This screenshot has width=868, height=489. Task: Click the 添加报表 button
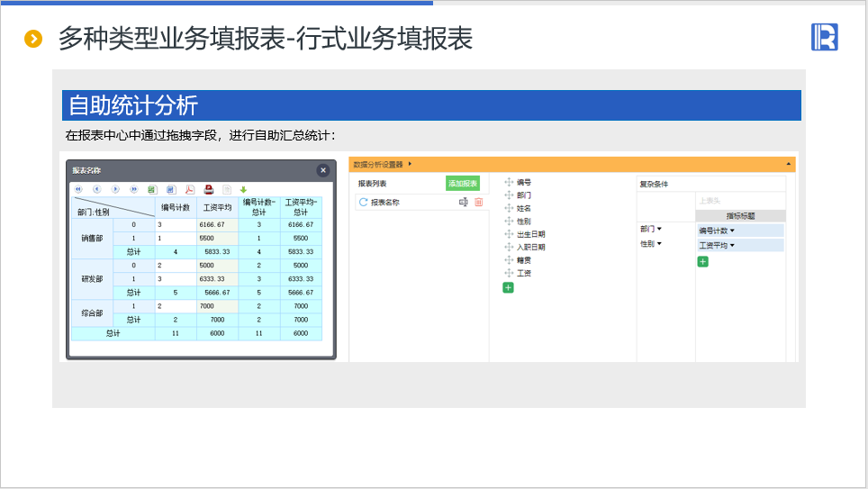(x=463, y=183)
